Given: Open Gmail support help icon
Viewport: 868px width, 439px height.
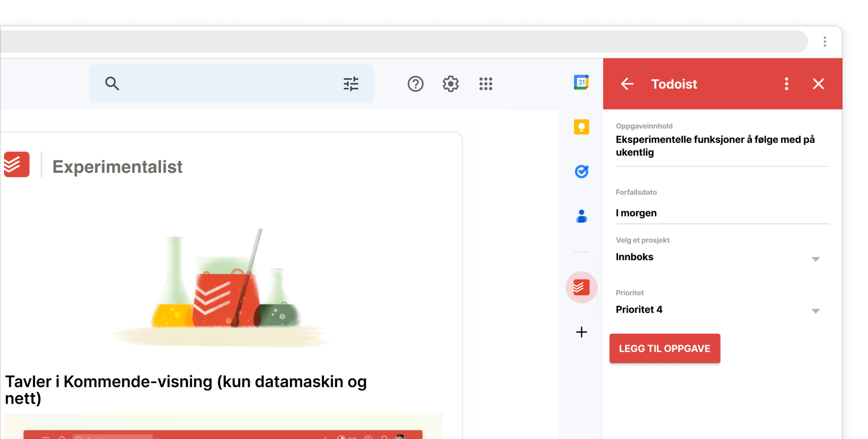Looking at the screenshot, I should coord(415,84).
